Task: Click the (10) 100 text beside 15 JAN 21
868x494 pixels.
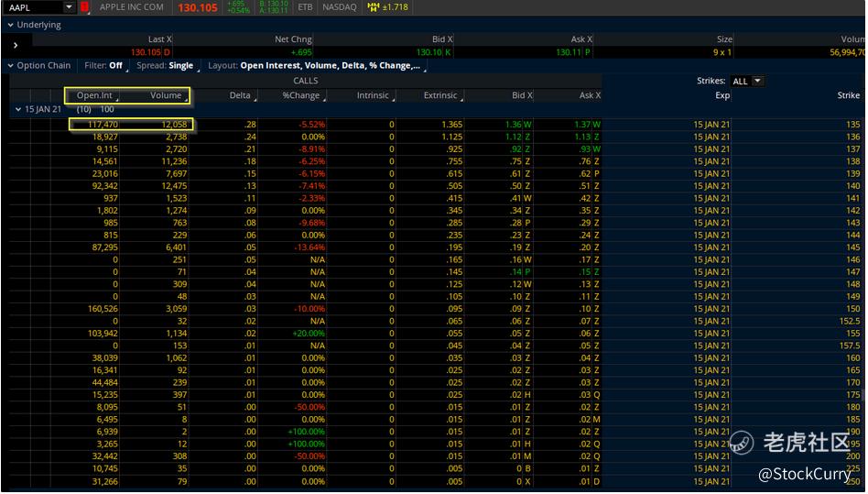Action: click(95, 110)
